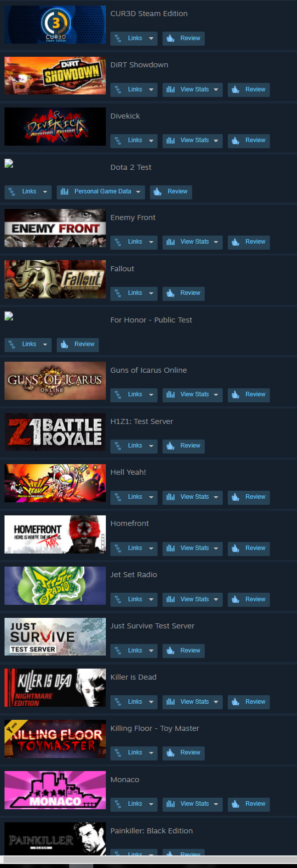297x868 pixels.
Task: Expand the Links dropdown for Fallout
Action: point(134,293)
